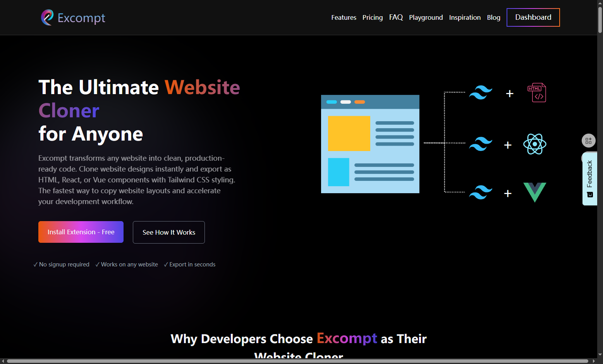Click the See How It Works button
The image size is (603, 364).
(168, 232)
